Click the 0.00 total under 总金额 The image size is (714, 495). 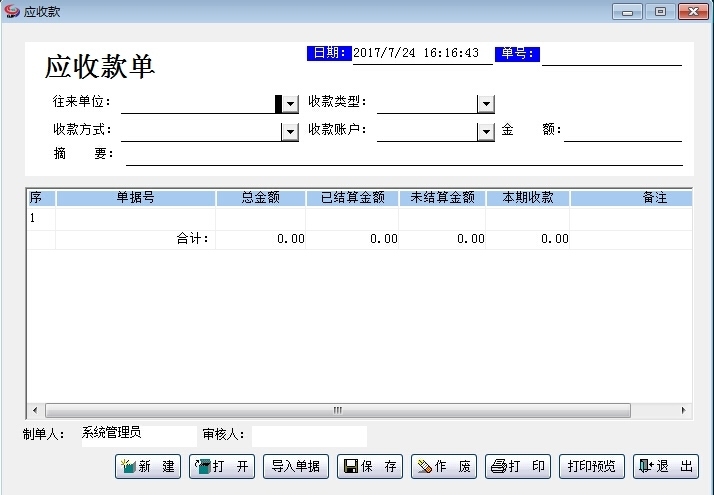[260, 239]
